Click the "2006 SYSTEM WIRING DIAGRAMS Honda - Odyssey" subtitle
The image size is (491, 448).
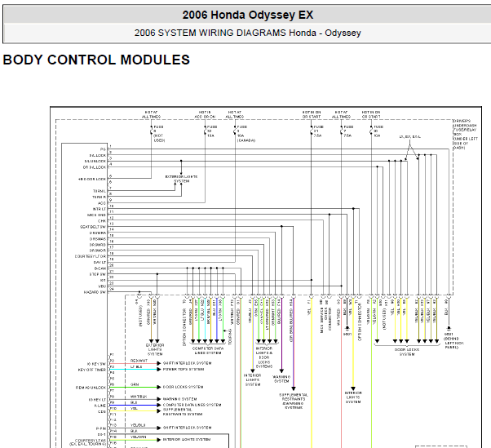pyautogui.click(x=248, y=33)
